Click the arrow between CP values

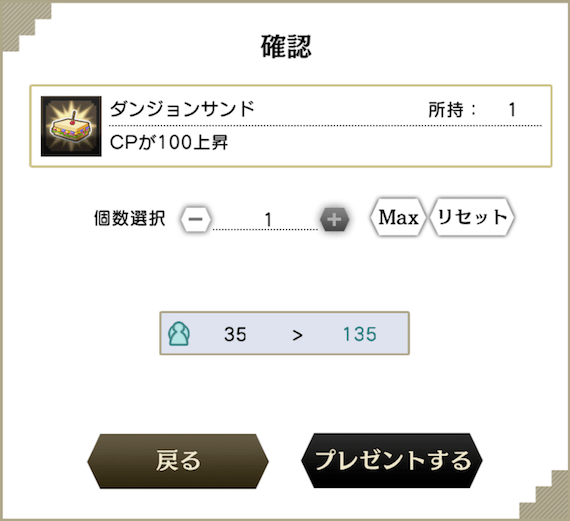[297, 335]
